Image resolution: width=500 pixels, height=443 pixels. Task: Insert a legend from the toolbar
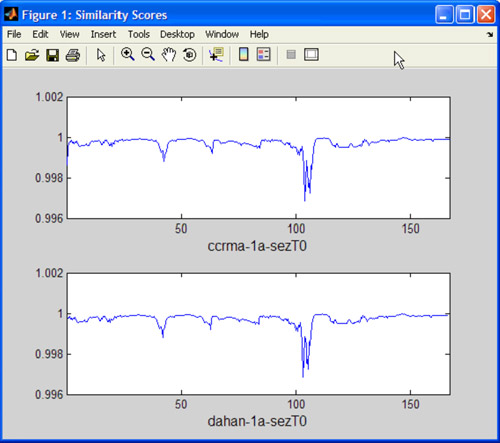264,54
